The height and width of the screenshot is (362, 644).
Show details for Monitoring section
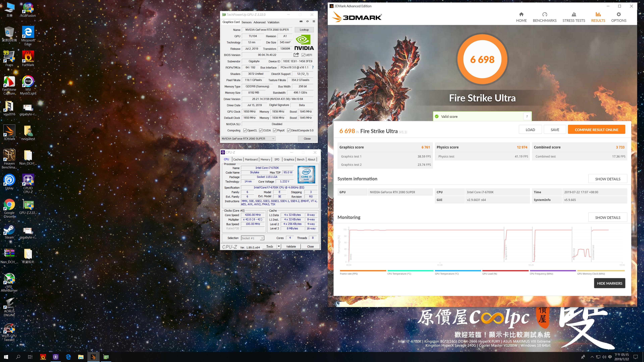click(607, 217)
